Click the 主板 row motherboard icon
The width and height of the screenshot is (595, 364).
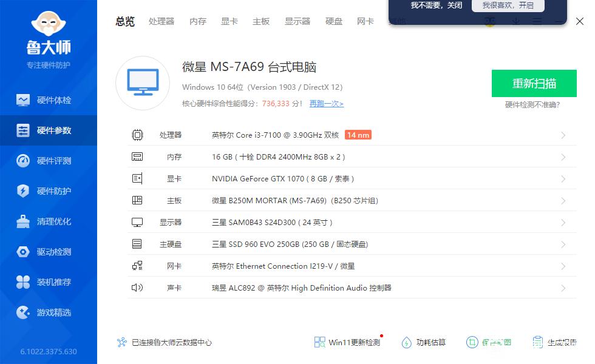(137, 200)
